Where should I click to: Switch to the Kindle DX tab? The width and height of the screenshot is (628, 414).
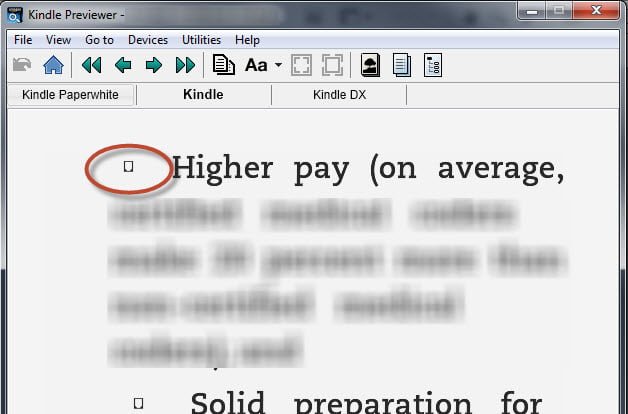(339, 95)
